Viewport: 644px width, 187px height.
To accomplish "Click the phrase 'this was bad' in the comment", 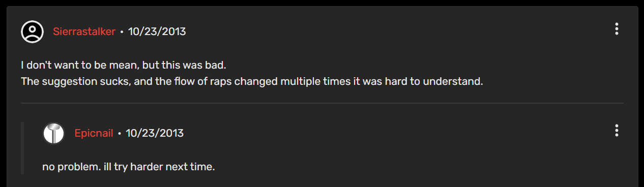I will point(193,66).
